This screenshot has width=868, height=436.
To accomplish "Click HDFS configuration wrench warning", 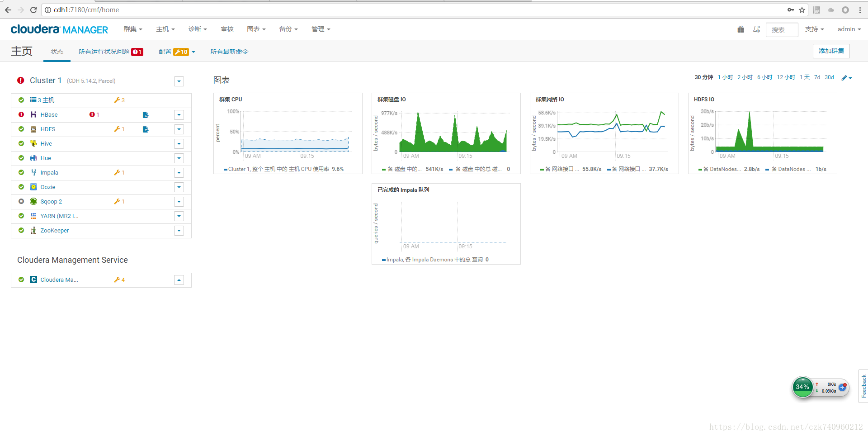I will pos(119,129).
